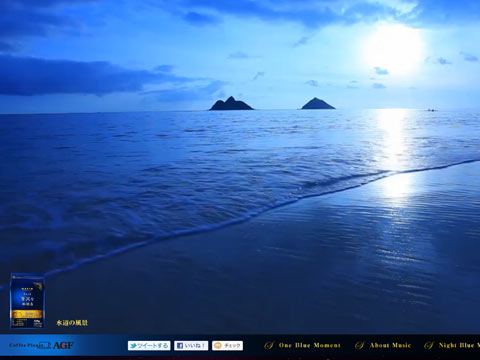Click the mixi check button
Image resolution: width=480 pixels, height=360 pixels.
[227, 346]
